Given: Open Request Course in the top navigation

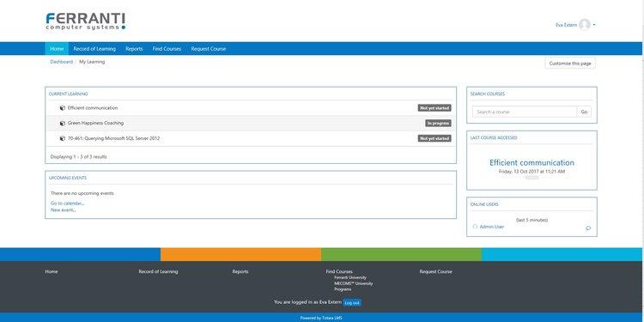Looking at the screenshot, I should pos(209,48).
